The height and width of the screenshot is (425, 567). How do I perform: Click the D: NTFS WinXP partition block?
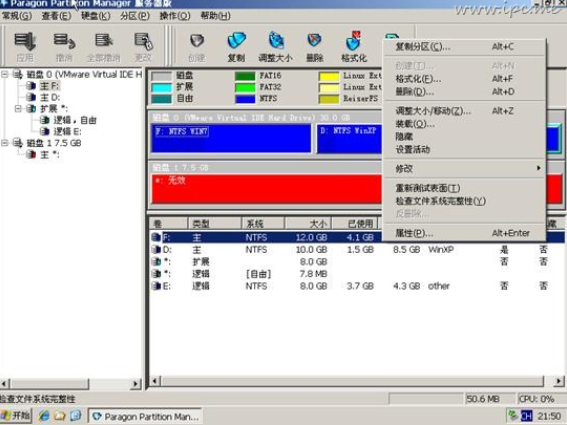(349, 139)
